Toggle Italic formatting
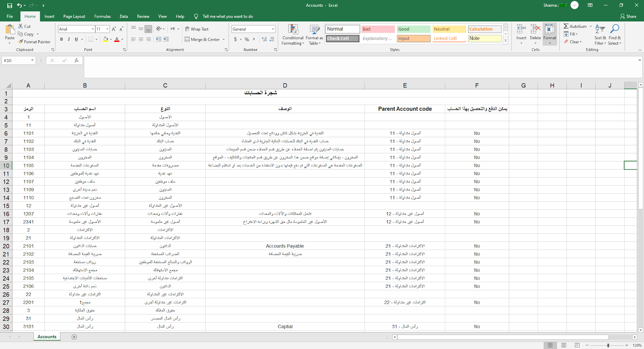This screenshot has width=644, height=349. click(x=69, y=39)
